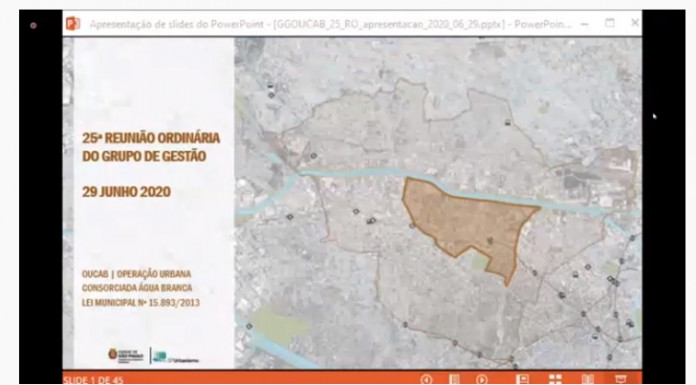Viewport: 696px width, 385px height.
Task: Click the 'OUCAB | Operação Urbana' caption
Action: pyautogui.click(x=136, y=274)
